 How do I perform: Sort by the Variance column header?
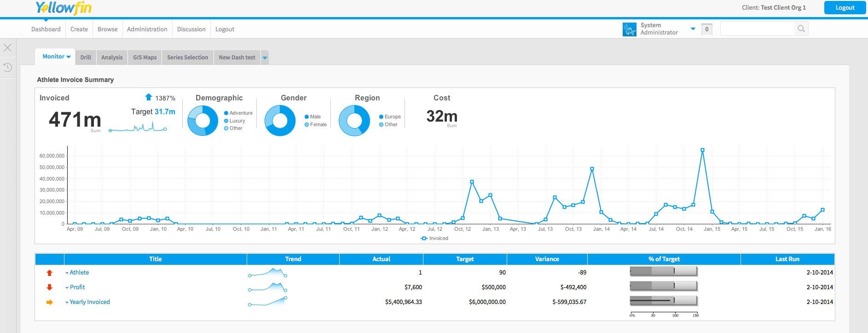(x=547, y=259)
